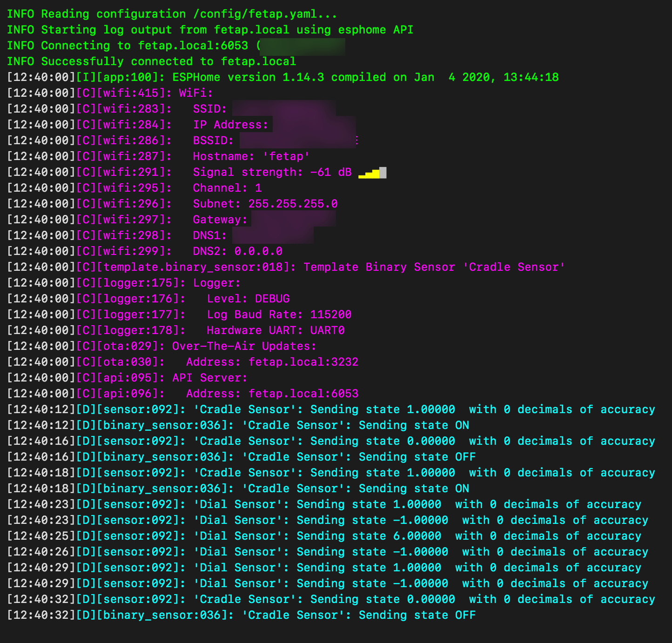Click 12:40:16 Cradle Sensor state 0.00000 line

tap(331, 441)
